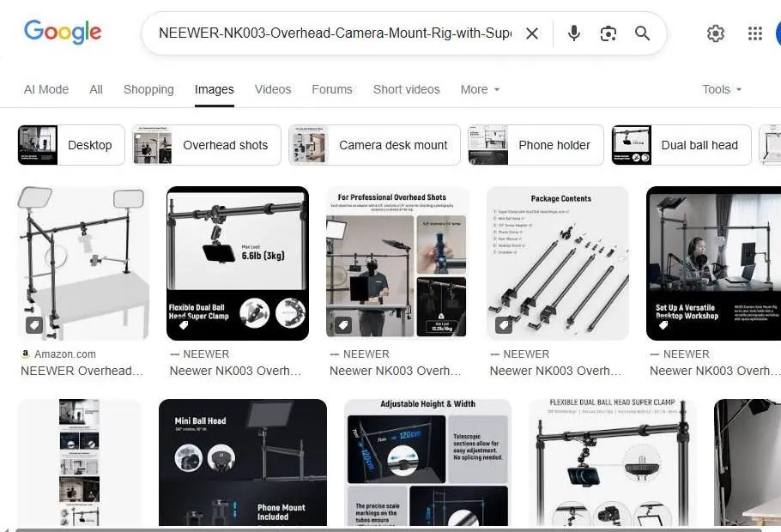
Task: Switch to the Shopping tab
Action: 148,89
